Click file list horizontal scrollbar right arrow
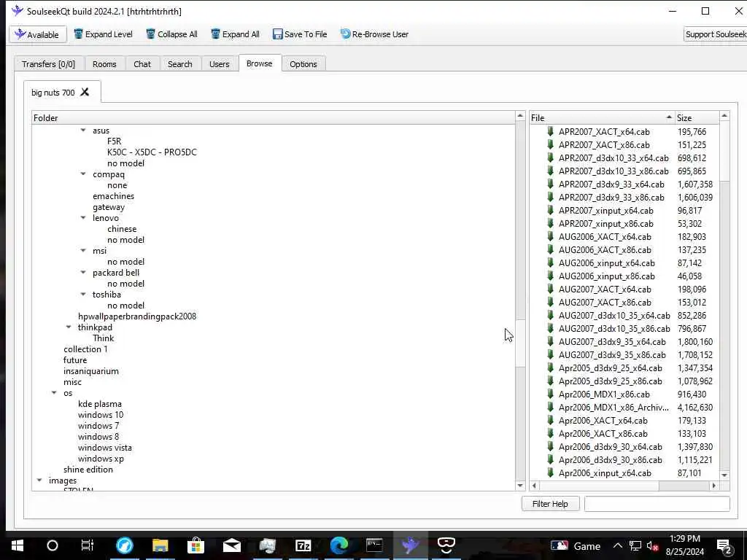The height and width of the screenshot is (560, 747). click(713, 486)
